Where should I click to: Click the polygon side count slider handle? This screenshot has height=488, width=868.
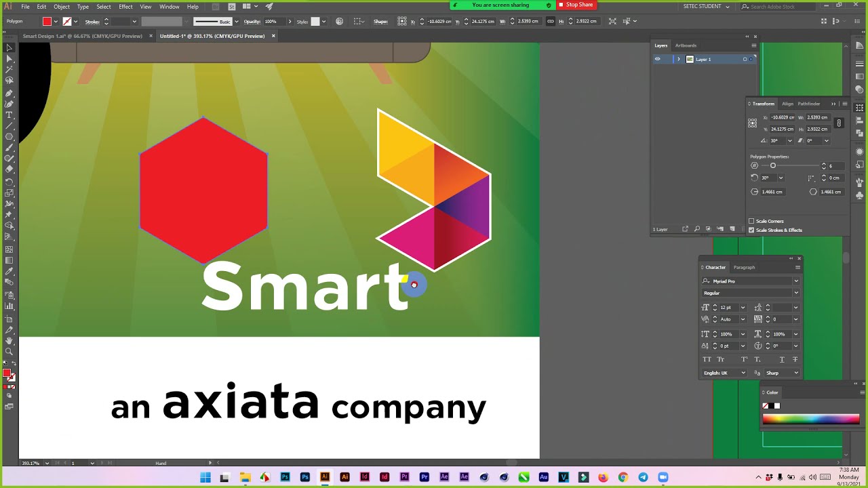pyautogui.click(x=772, y=165)
